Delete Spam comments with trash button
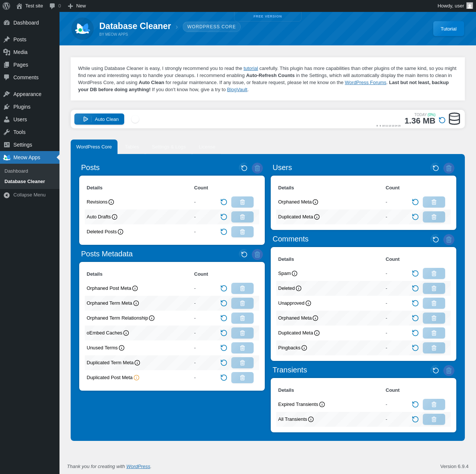Image resolution: width=476 pixels, height=474 pixels. click(434, 273)
